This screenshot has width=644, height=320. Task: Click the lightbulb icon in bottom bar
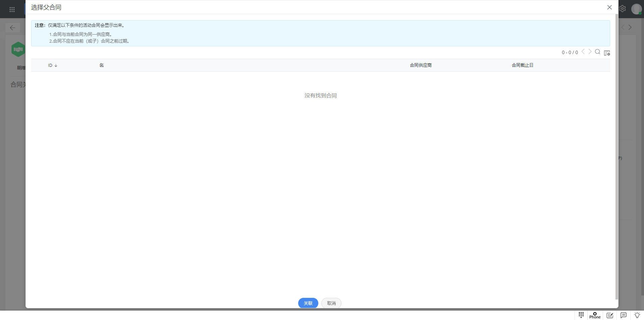click(x=637, y=315)
